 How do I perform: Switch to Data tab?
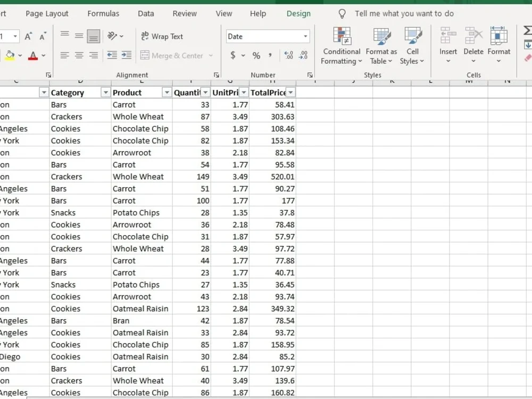point(146,14)
